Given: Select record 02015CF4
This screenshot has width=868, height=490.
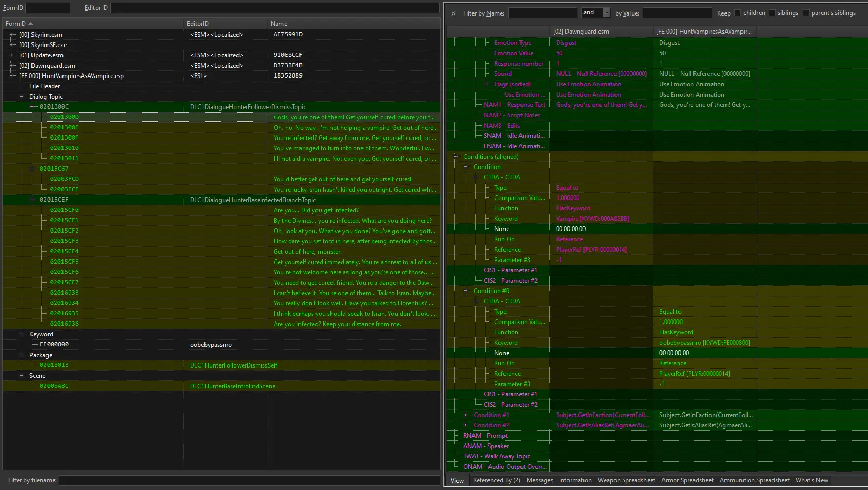Looking at the screenshot, I should (x=222, y=252).
